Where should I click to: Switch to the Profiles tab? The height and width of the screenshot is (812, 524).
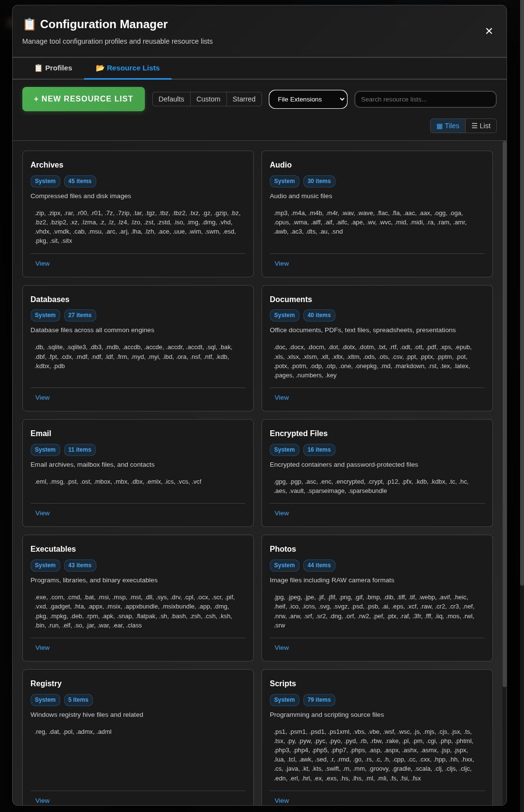[53, 68]
